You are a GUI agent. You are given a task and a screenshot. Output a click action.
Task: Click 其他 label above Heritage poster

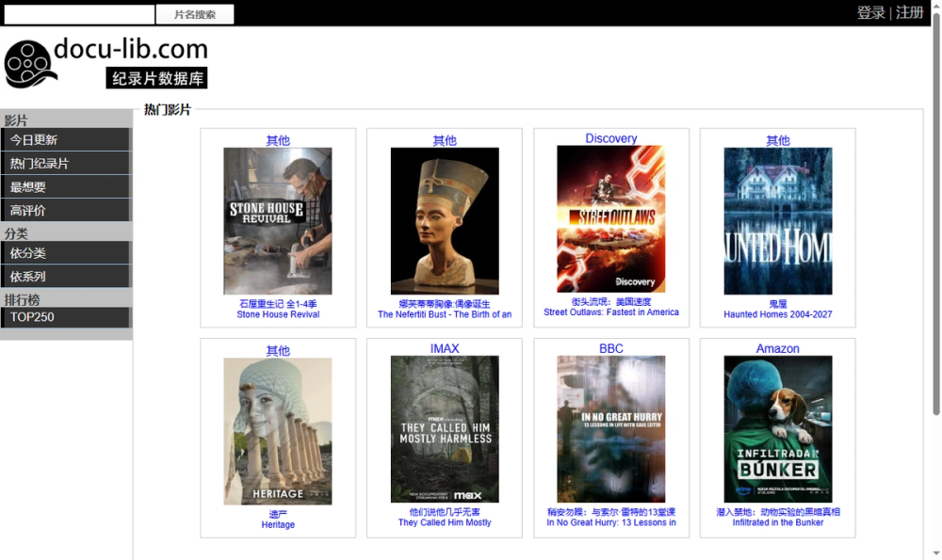[278, 350]
